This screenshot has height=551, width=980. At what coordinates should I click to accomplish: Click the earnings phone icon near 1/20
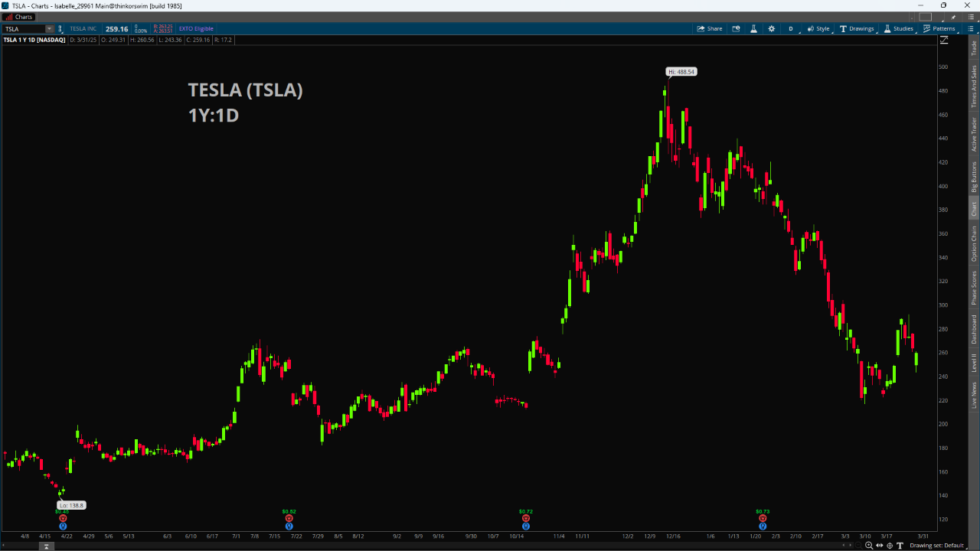(x=763, y=518)
